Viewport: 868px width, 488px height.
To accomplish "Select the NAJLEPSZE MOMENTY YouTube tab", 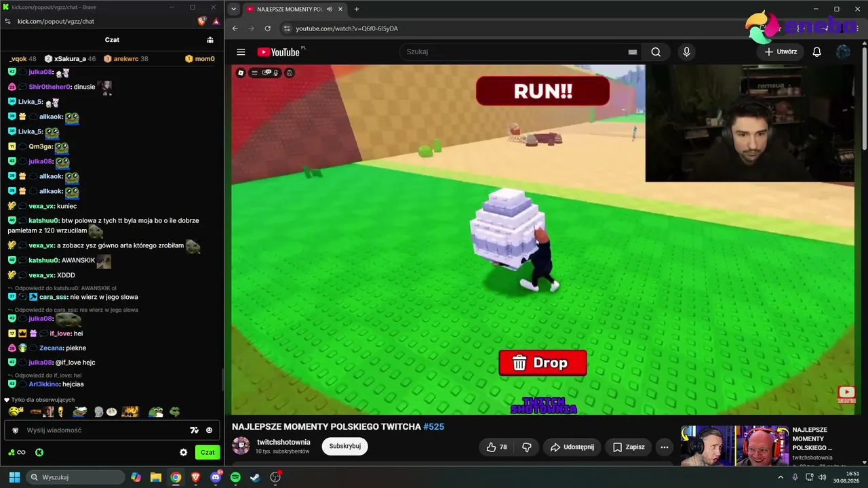I will pyautogui.click(x=295, y=9).
